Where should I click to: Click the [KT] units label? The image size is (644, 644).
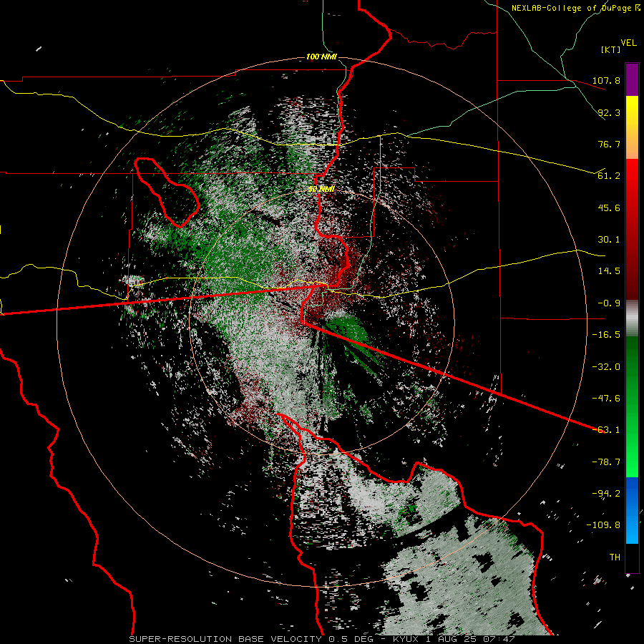[611, 49]
